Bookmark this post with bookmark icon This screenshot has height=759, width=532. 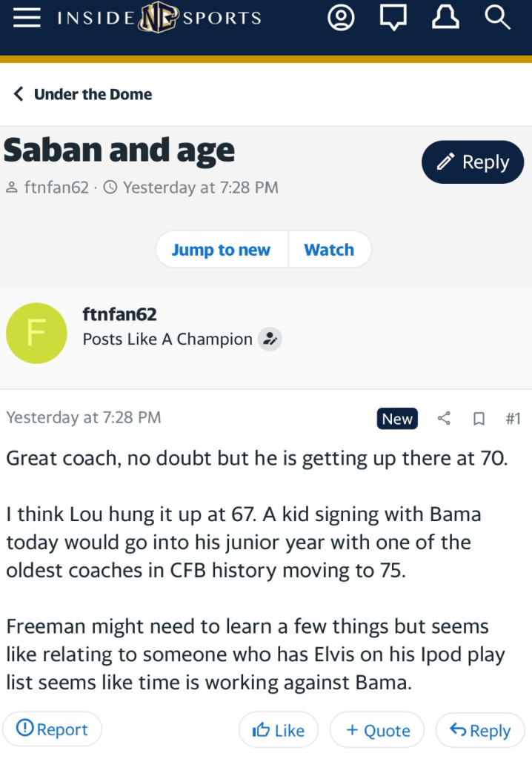point(479,419)
